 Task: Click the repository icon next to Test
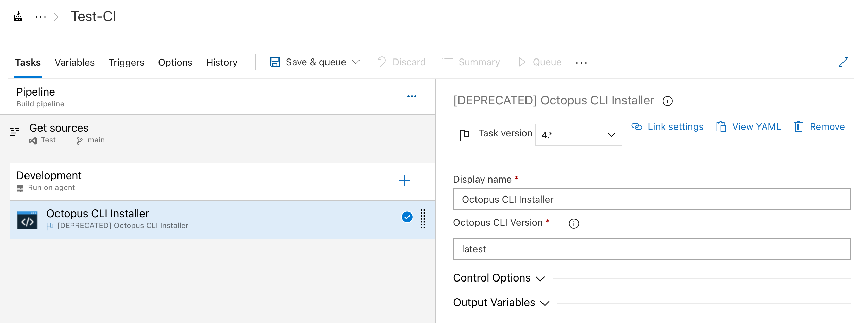[x=33, y=140]
